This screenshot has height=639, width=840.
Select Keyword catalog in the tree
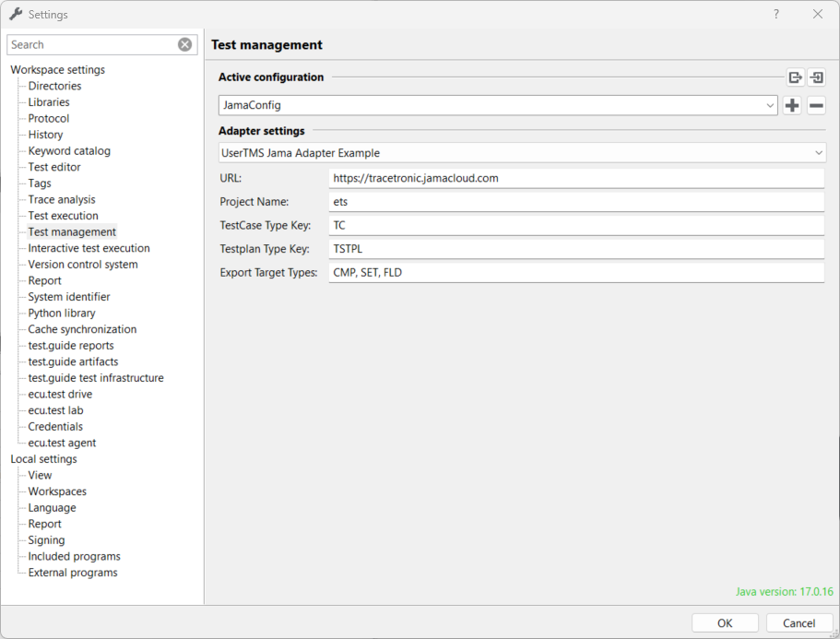[69, 150]
